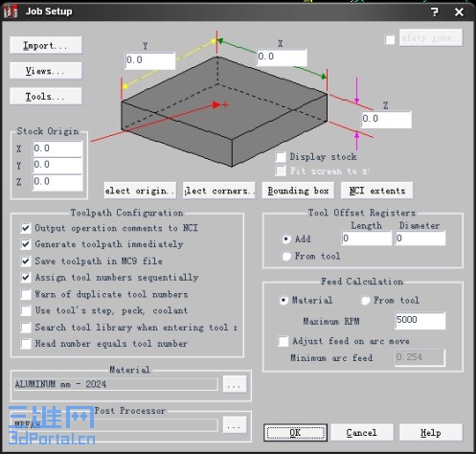The image size is (476, 454).
Task: Click the Stock Origin X field
Action: (x=57, y=148)
